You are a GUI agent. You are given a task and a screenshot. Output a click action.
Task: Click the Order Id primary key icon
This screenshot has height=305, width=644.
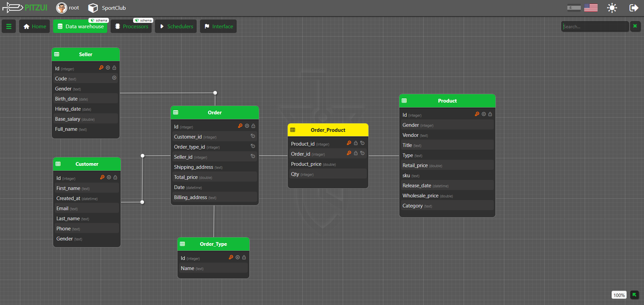coord(240,126)
